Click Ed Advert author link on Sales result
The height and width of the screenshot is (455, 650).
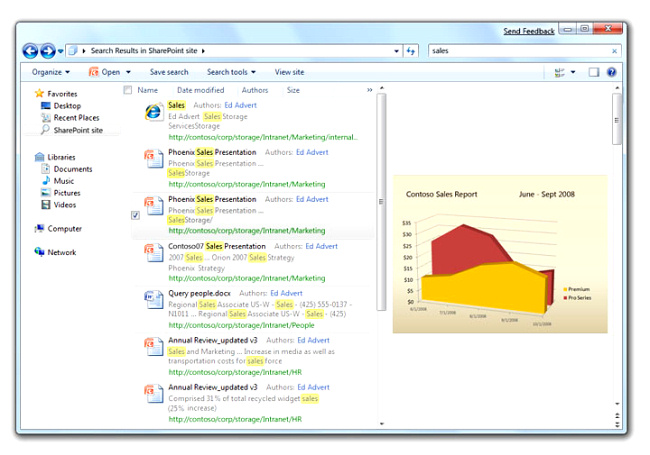tap(240, 105)
